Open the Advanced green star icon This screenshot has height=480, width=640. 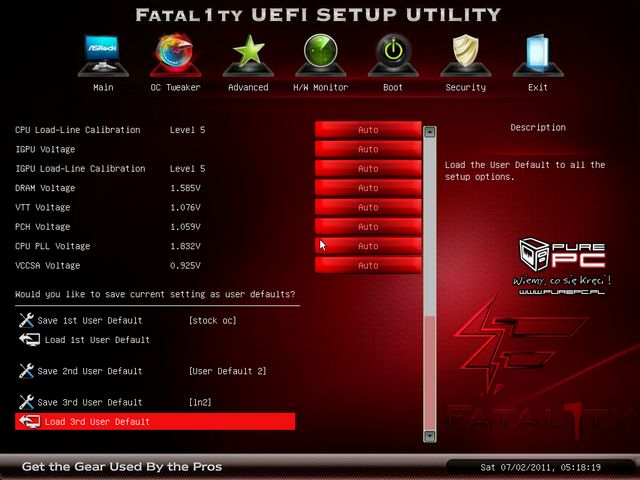(248, 56)
